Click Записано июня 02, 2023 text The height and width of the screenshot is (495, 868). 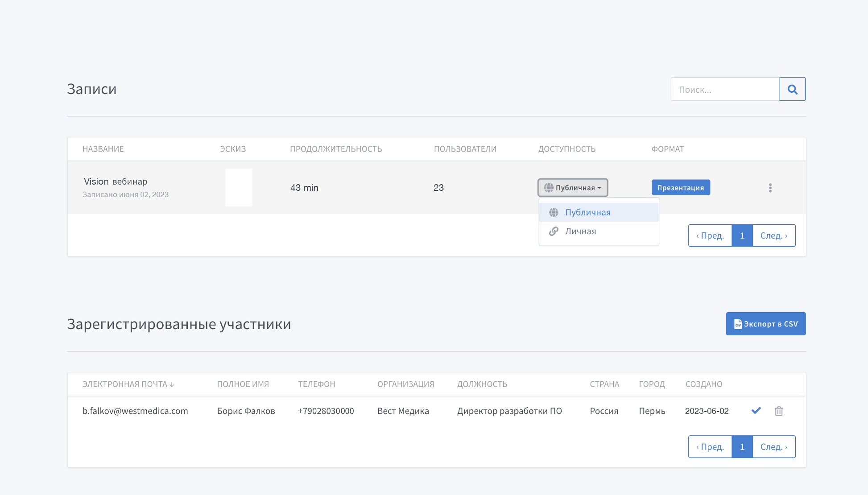click(126, 194)
